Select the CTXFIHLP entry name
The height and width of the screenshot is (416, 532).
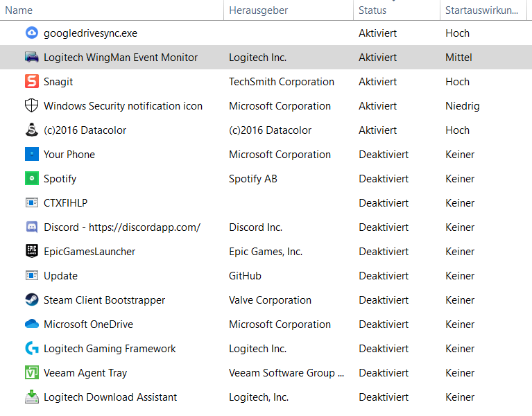65,202
